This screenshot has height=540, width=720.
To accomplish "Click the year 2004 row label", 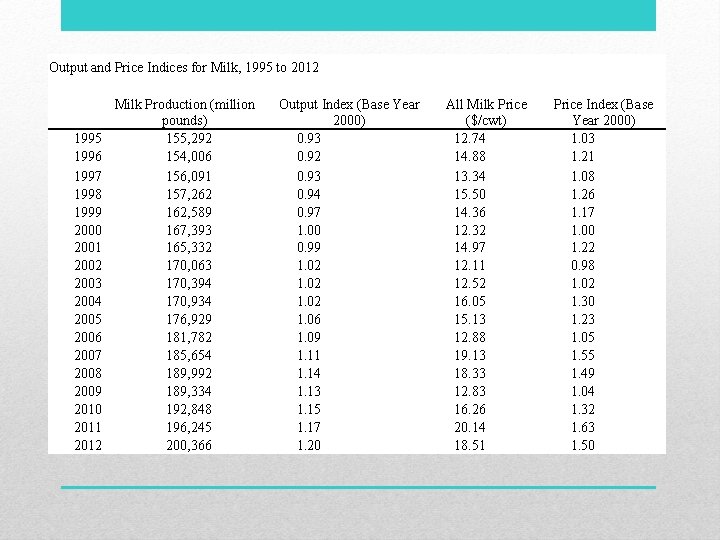I will 88,301.
